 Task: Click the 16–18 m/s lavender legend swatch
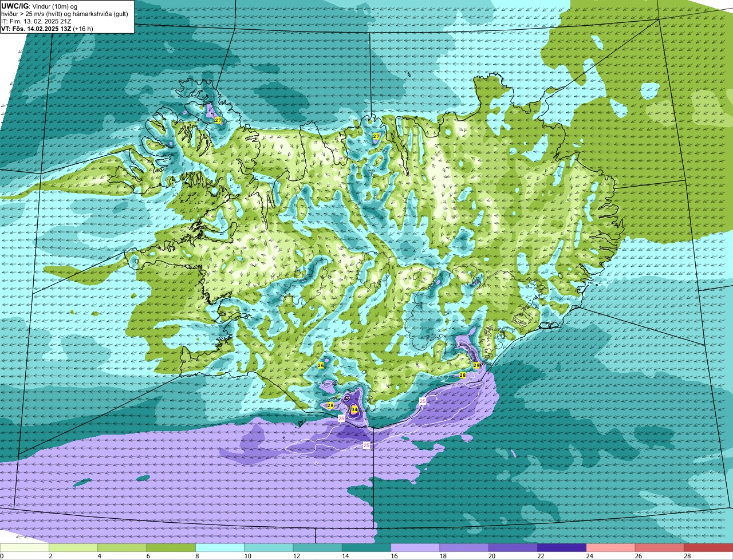(x=415, y=547)
